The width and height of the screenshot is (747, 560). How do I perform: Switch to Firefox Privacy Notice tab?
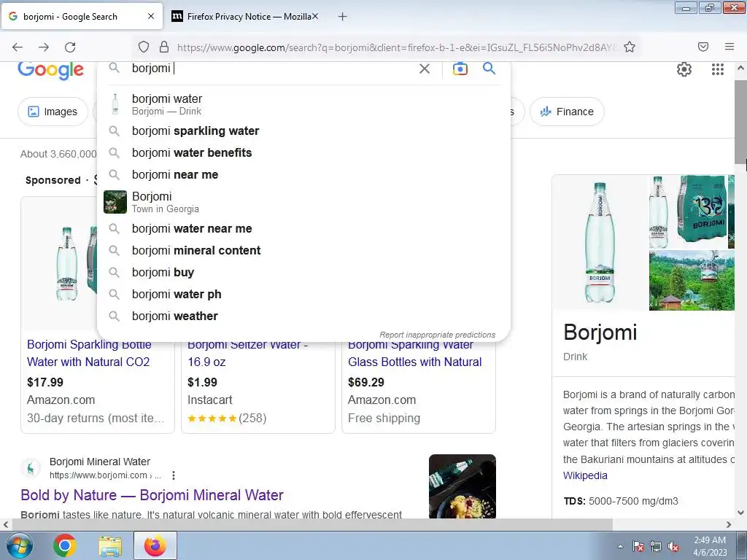pos(245,17)
